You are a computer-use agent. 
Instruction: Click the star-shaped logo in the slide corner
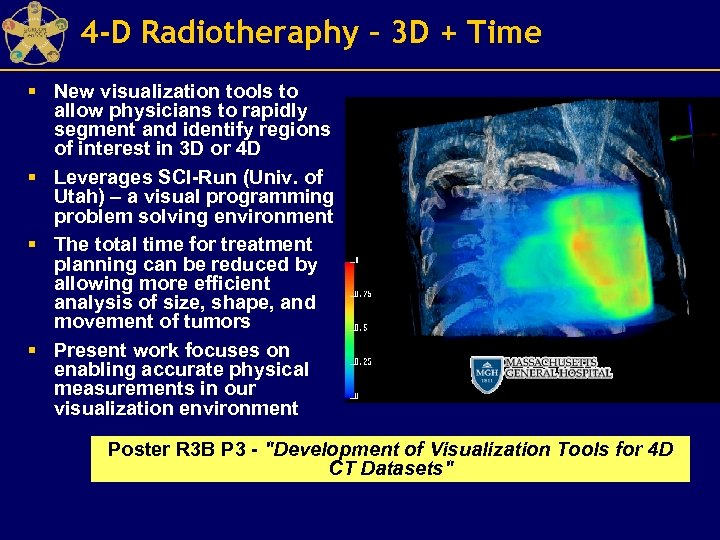coord(35,32)
